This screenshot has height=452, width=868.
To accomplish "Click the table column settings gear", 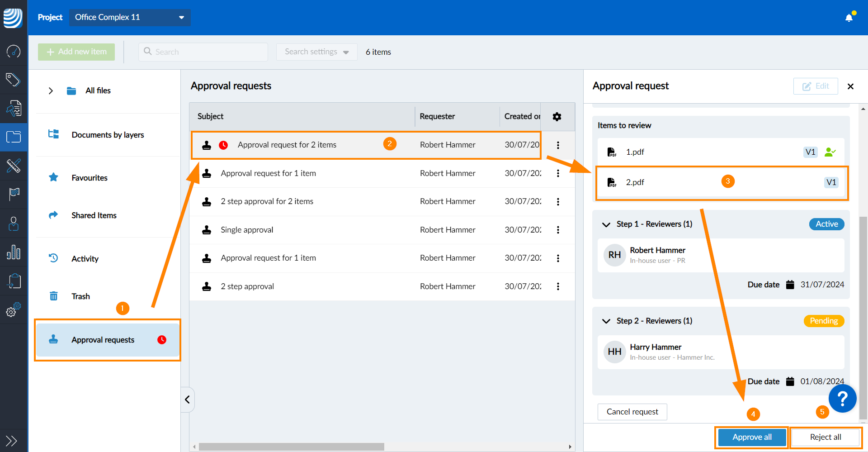I will pyautogui.click(x=557, y=117).
